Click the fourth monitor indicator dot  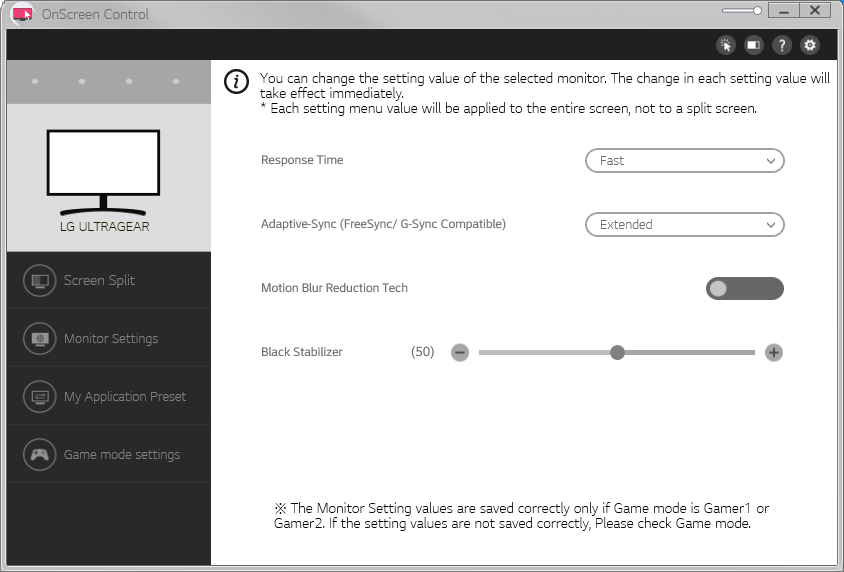pyautogui.click(x=176, y=82)
